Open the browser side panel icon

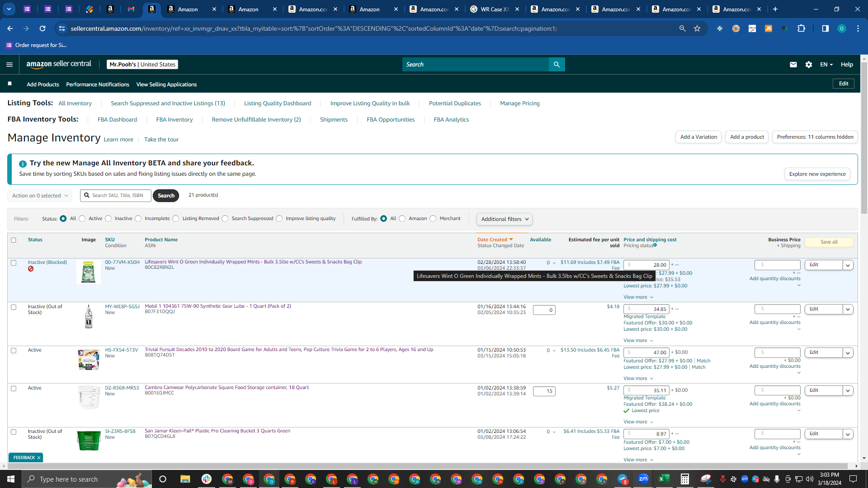tap(825, 28)
